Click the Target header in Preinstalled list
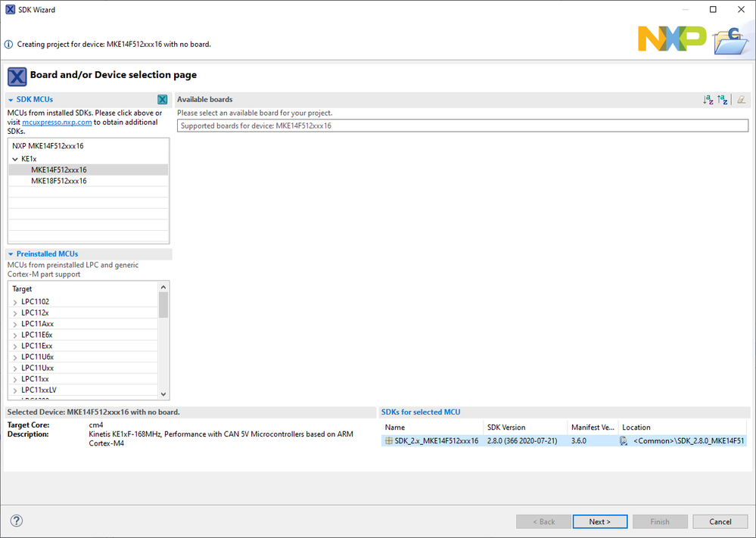 point(22,289)
